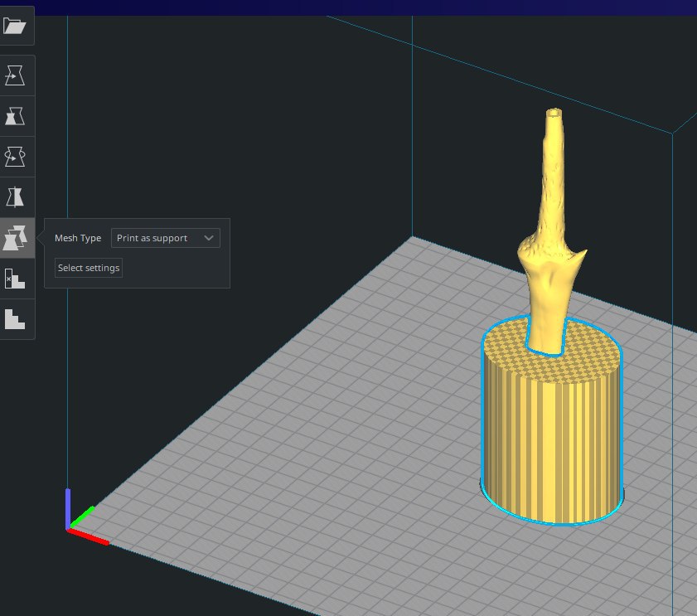
Task: Open file using the folder icon
Action: 15,26
